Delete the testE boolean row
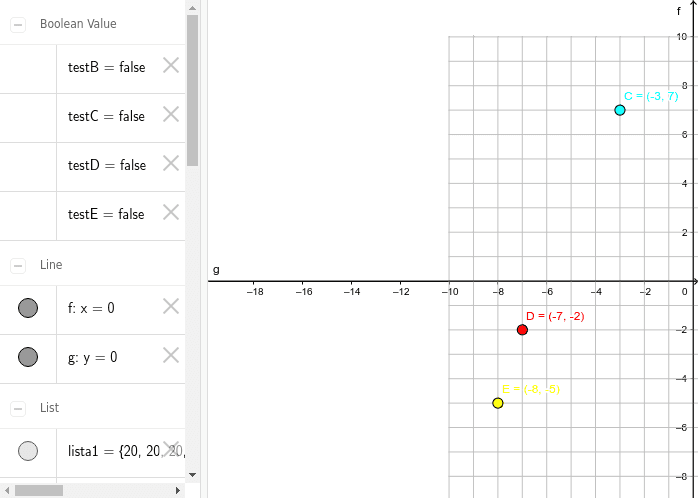This screenshot has height=500, width=700. [x=171, y=213]
